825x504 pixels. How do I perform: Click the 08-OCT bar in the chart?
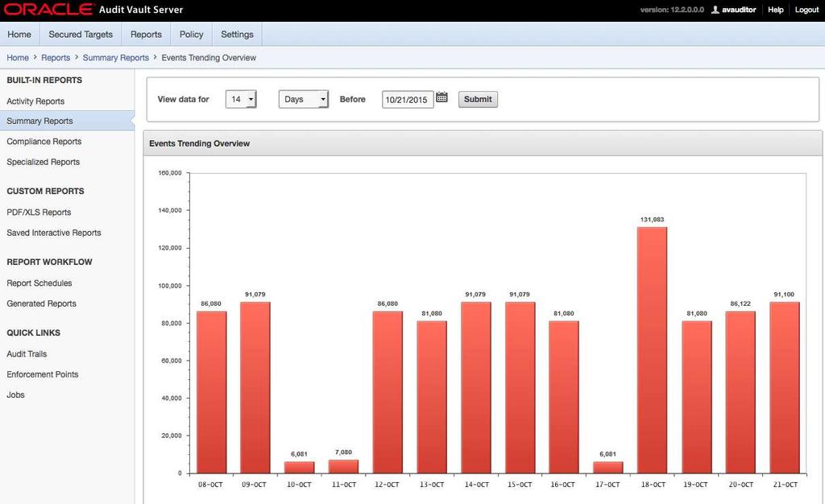(x=212, y=392)
